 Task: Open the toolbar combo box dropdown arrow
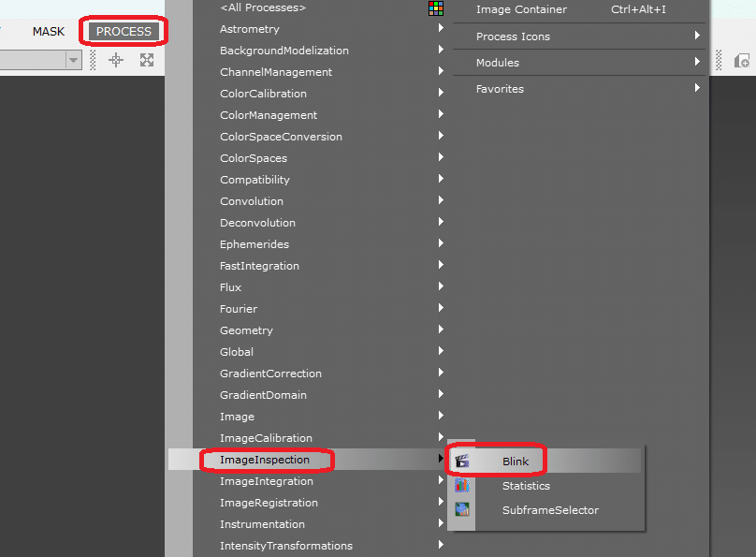(x=73, y=60)
